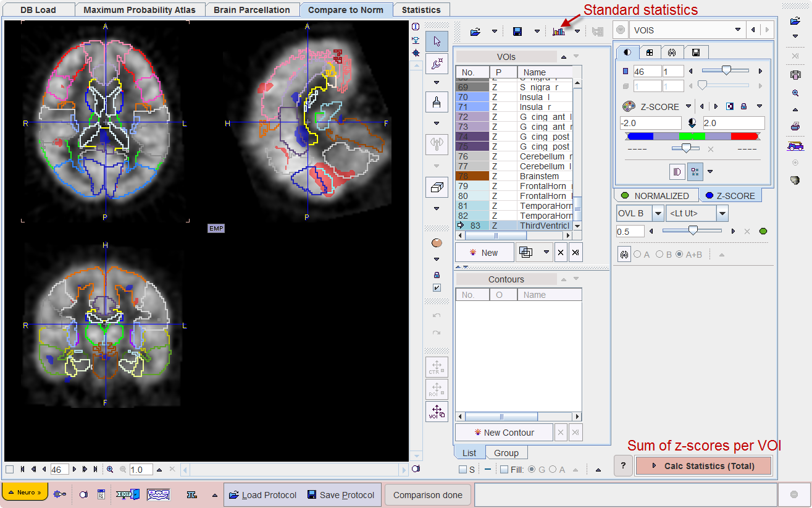The image size is (812, 508).
Task: Expand the dropdown arrow next to save icon
Action: [537, 31]
